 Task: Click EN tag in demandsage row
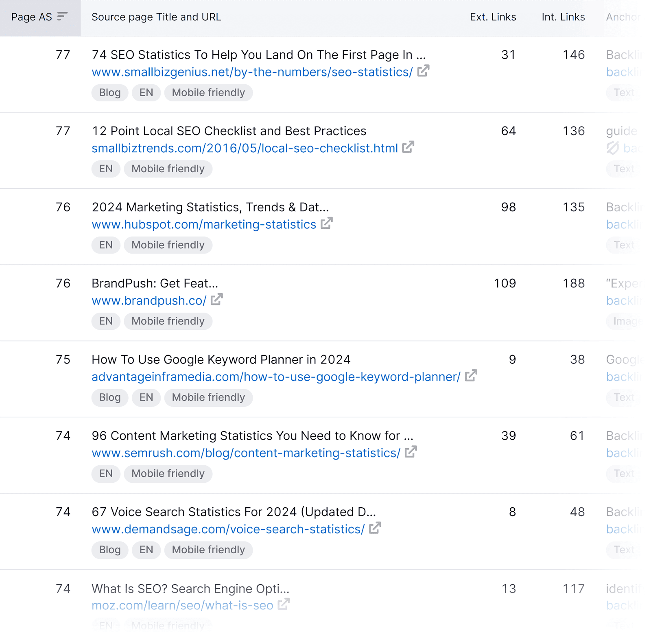coord(146,550)
